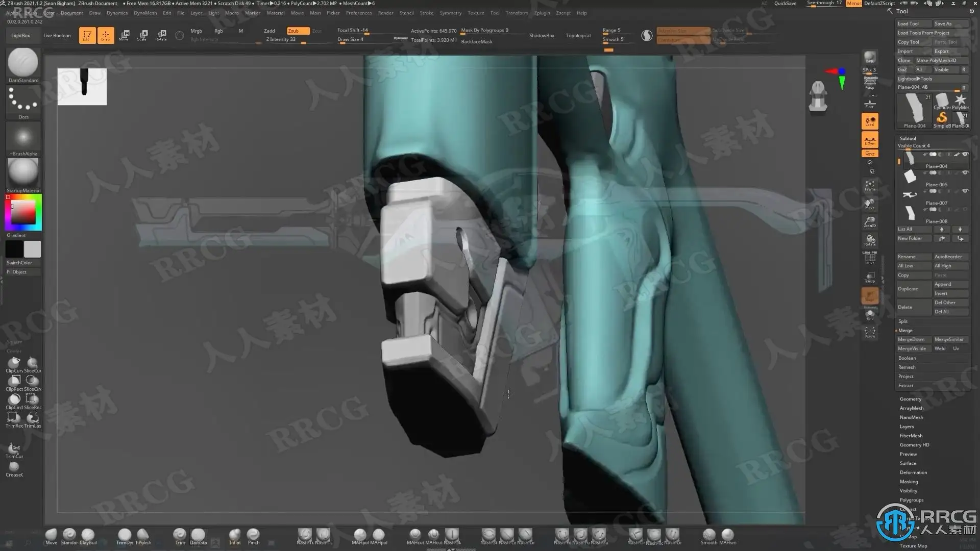Click the main color picker square
This screenshot has height=551, width=980.
pos(23,212)
